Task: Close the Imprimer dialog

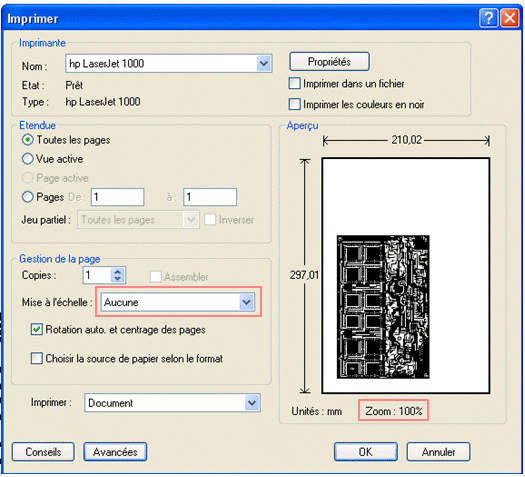Action: tap(510, 18)
